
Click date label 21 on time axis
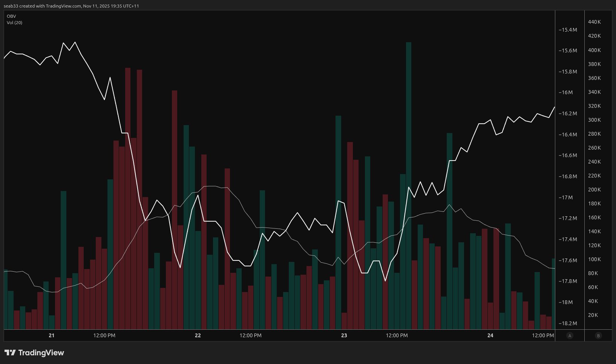52,335
